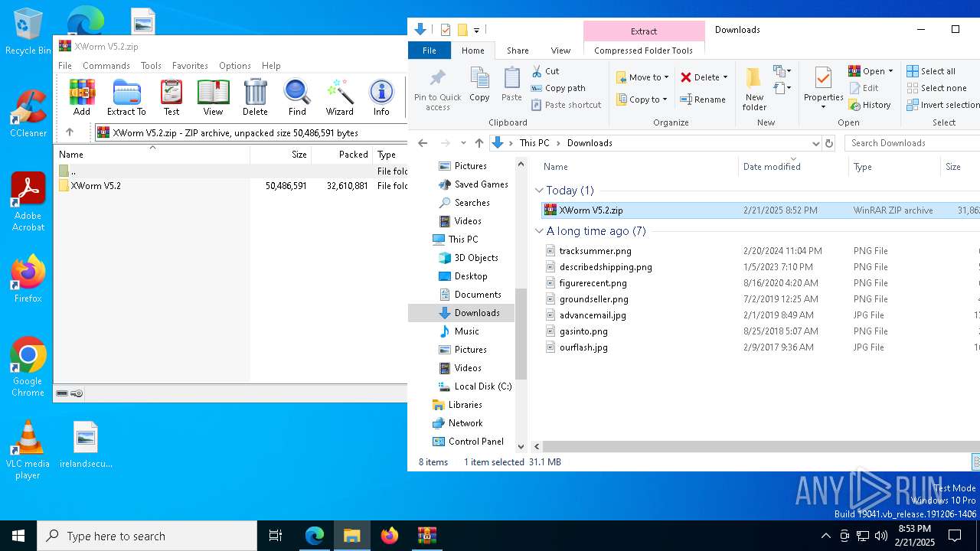Click the Paste icon in Explorer ribbon
980x551 pixels.
(x=511, y=84)
